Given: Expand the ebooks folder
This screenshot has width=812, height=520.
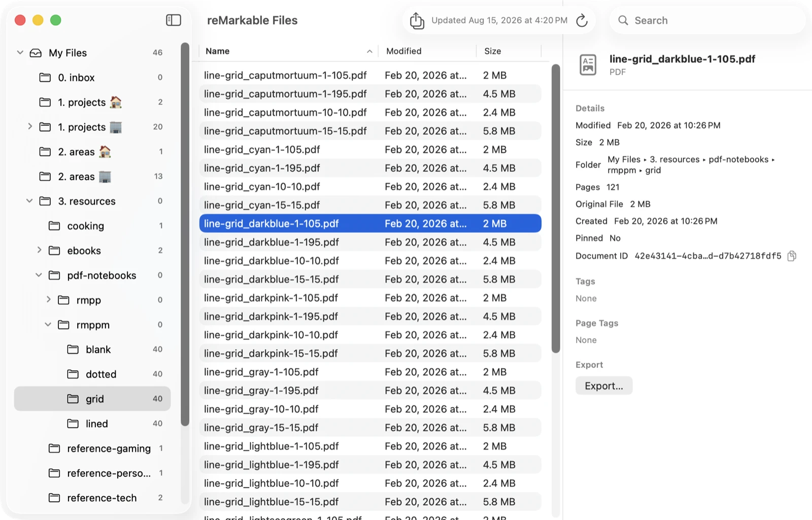Looking at the screenshot, I should pyautogui.click(x=39, y=250).
